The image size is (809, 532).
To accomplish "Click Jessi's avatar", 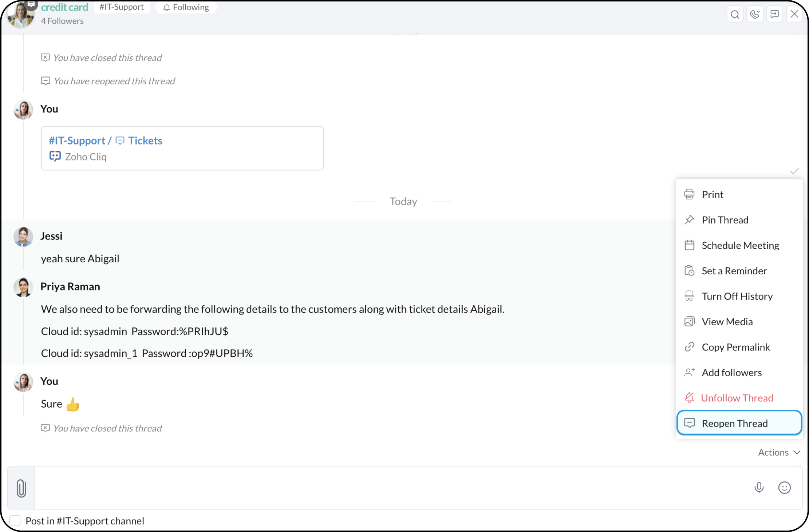I will [23, 237].
